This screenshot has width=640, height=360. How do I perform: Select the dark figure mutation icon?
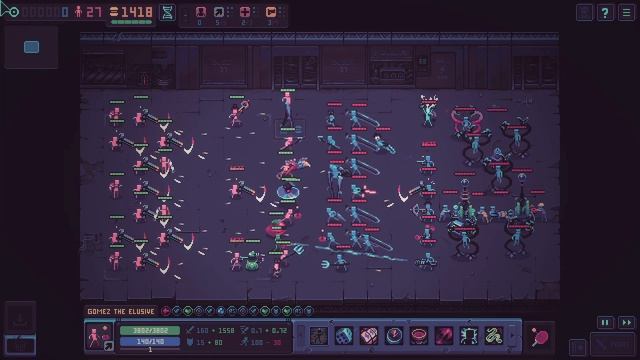[x=319, y=336]
